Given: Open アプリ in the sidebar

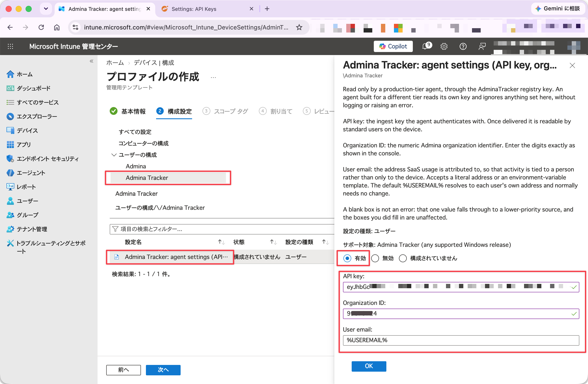Looking at the screenshot, I should 19,145.
